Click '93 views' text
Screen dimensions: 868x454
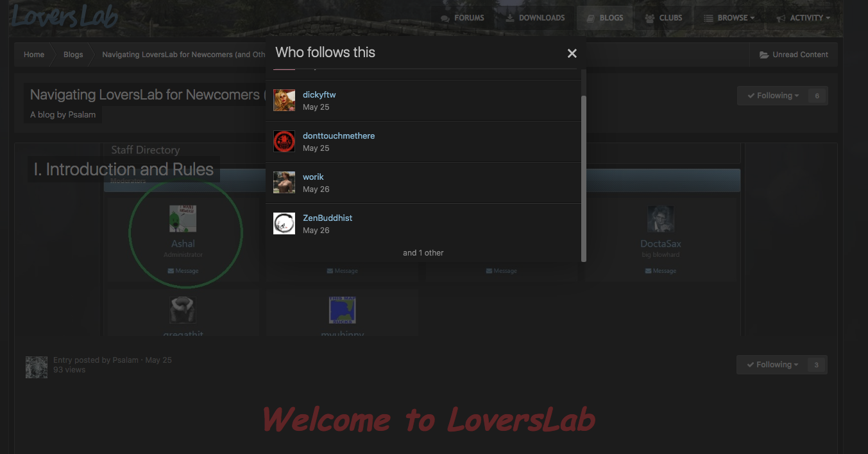tap(69, 370)
